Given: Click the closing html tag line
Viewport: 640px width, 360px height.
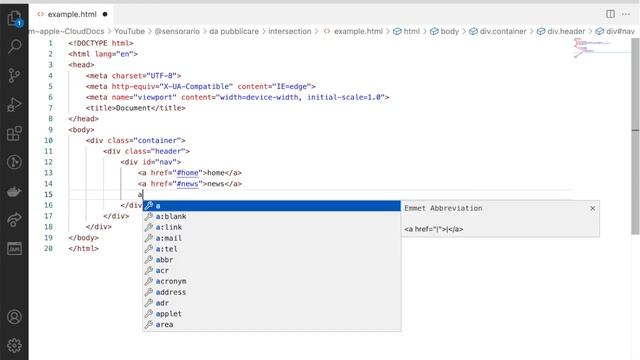Looking at the screenshot, I should [84, 248].
